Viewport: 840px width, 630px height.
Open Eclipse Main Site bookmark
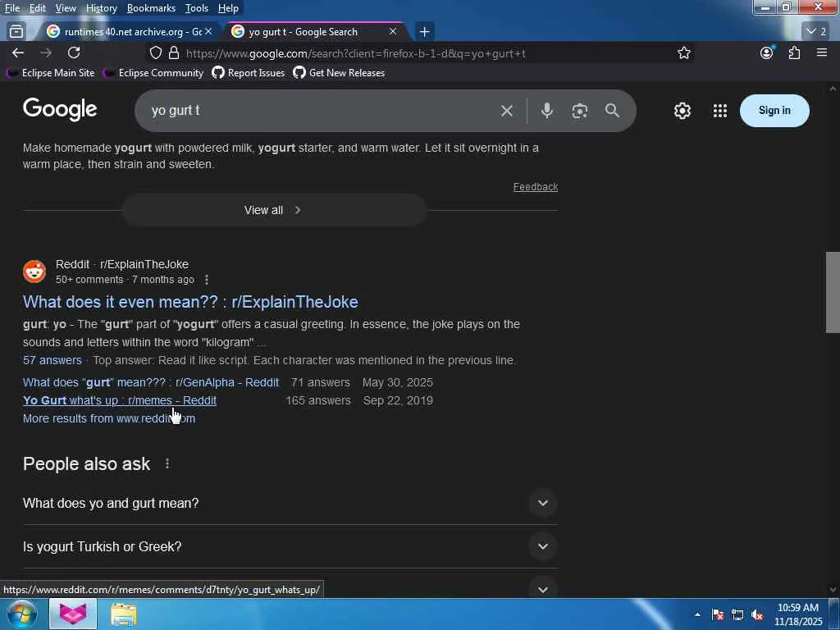coord(50,73)
